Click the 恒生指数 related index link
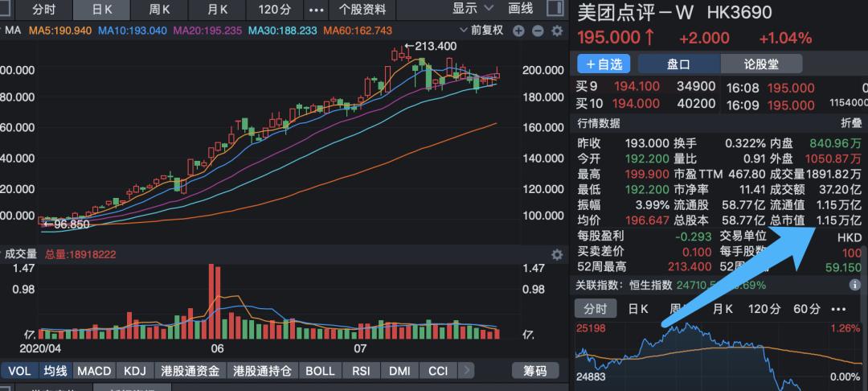 (650, 286)
